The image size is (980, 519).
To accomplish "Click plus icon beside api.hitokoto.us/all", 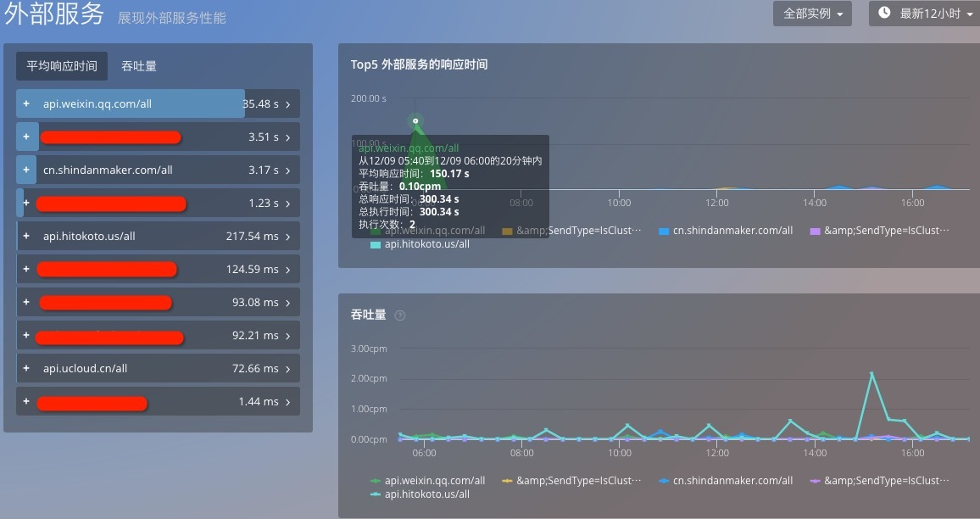I will click(26, 236).
